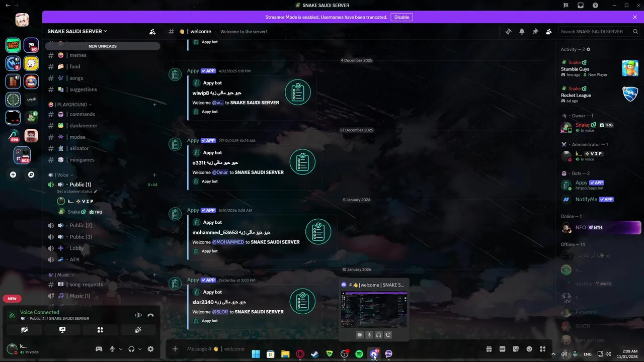Open the message attachment plus button

175,349
